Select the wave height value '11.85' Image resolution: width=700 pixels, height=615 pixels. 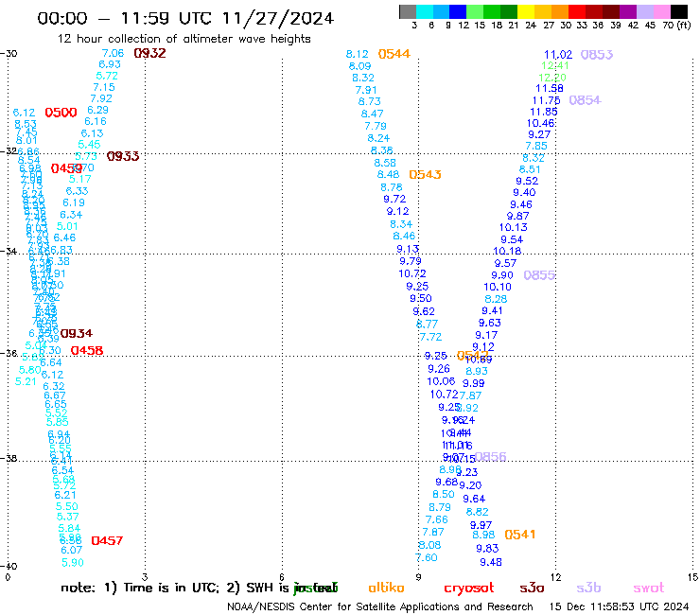pos(543,112)
